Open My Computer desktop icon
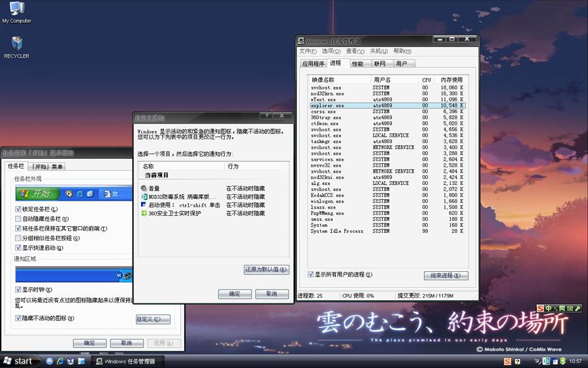 pyautogui.click(x=16, y=11)
